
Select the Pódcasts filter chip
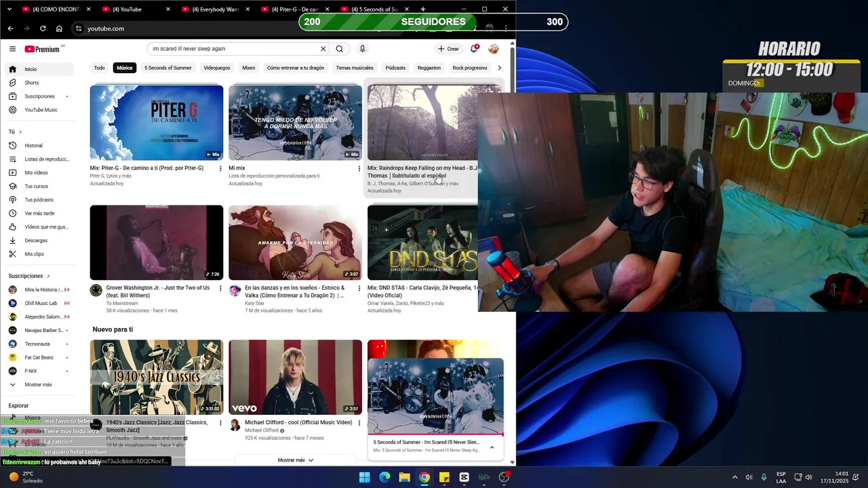[395, 68]
